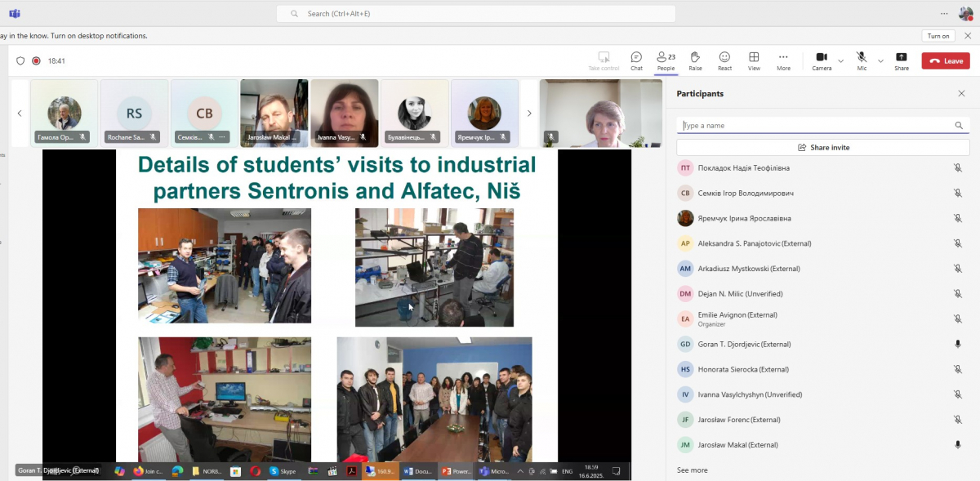Open the Chat panel
Image resolution: width=980 pixels, height=481 pixels.
636,58
